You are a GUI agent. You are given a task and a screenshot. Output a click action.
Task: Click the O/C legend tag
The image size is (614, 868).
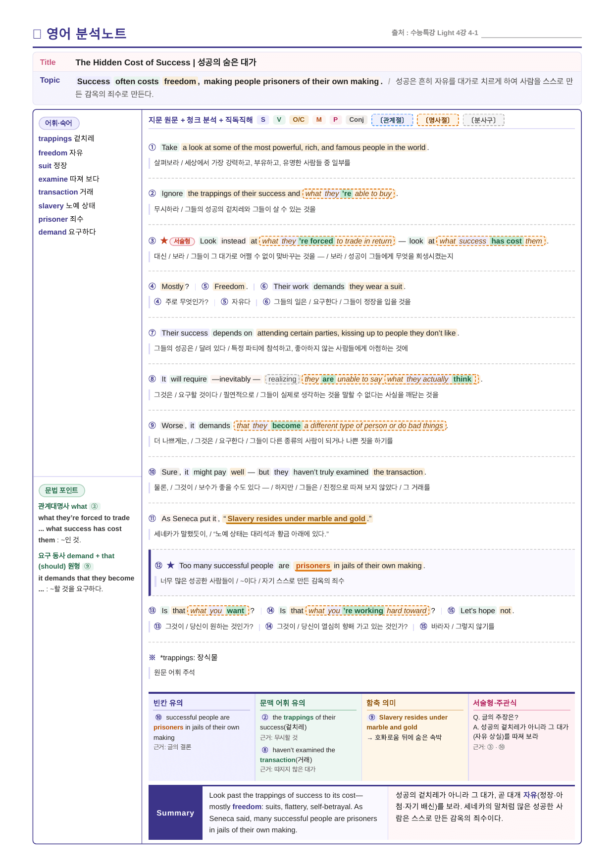pos(299,120)
